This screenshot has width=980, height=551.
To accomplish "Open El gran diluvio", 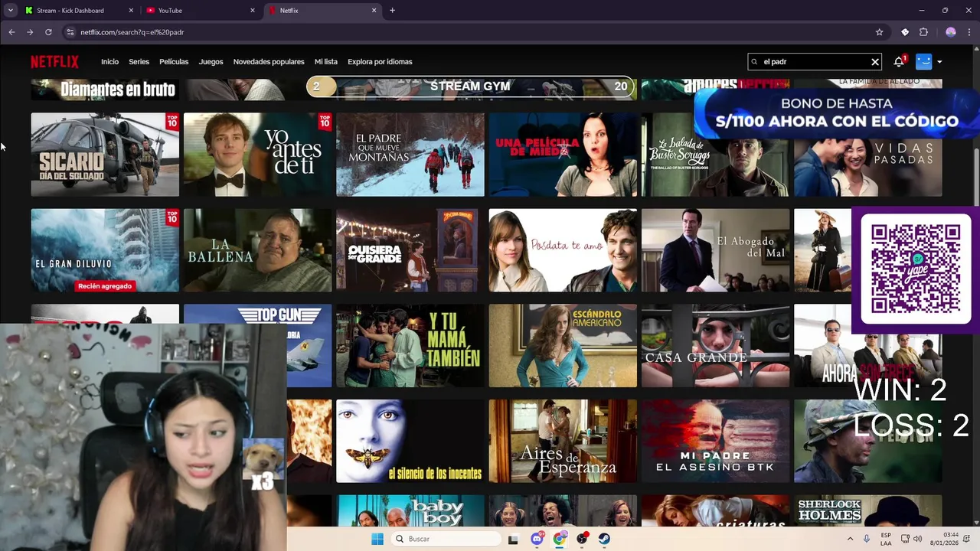I will coord(105,250).
